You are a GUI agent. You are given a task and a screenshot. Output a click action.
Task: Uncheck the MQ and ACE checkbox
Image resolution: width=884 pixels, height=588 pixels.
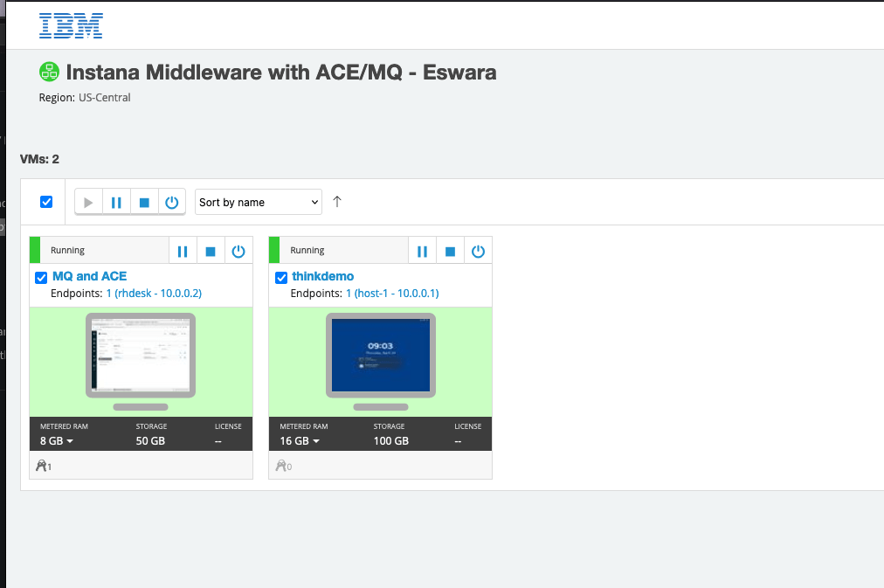(x=41, y=277)
